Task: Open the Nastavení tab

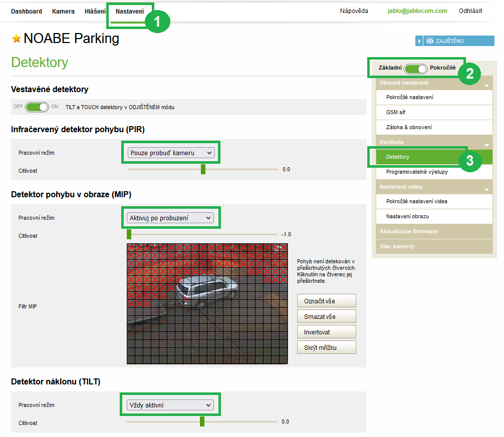Action: coord(129,11)
